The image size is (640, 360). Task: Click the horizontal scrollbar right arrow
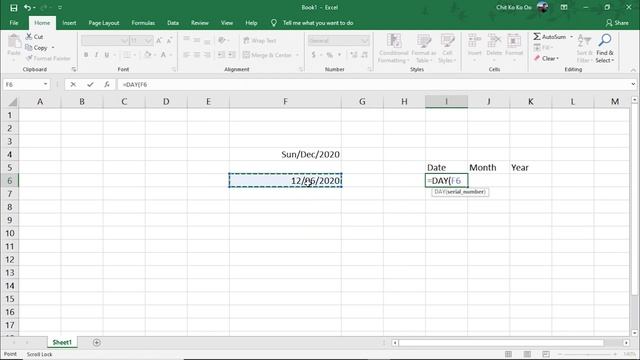pyautogui.click(x=626, y=342)
